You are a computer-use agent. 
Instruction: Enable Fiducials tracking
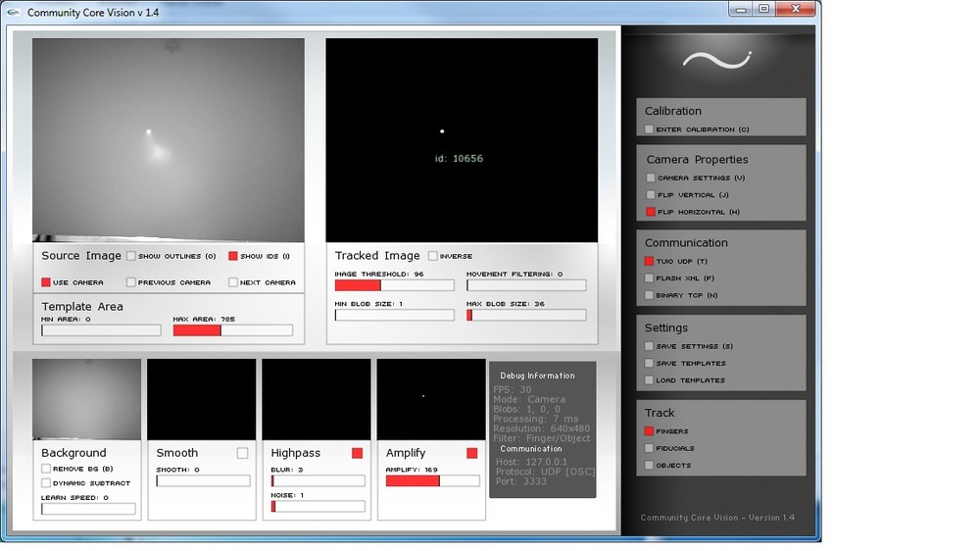click(649, 448)
